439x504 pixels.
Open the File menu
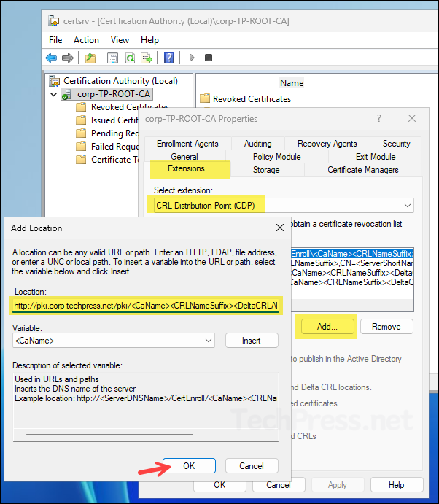55,40
